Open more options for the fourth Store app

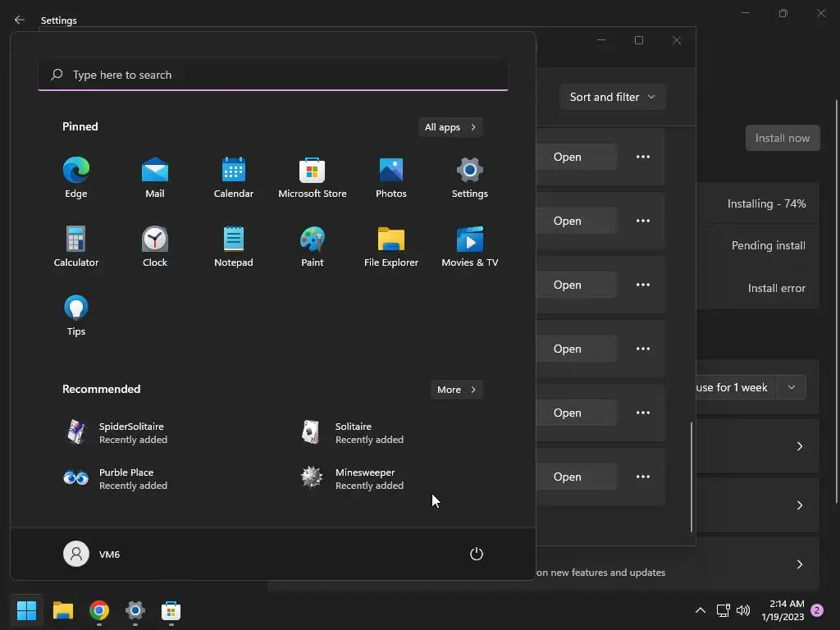pos(643,349)
